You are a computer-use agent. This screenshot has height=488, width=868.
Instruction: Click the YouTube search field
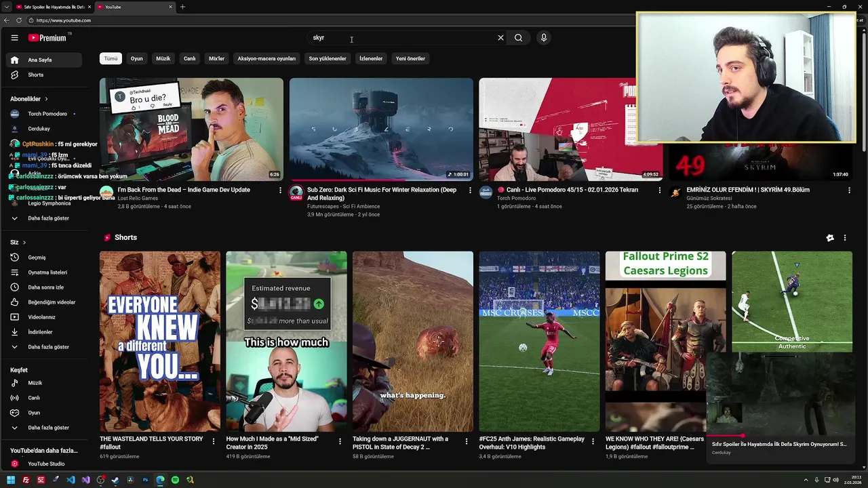pyautogui.click(x=400, y=38)
